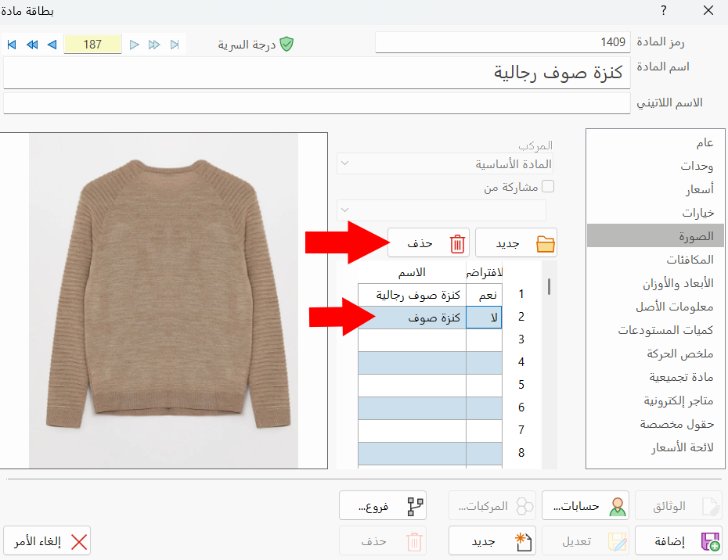
Task: Select row number 3 in images table
Action: tap(521, 339)
